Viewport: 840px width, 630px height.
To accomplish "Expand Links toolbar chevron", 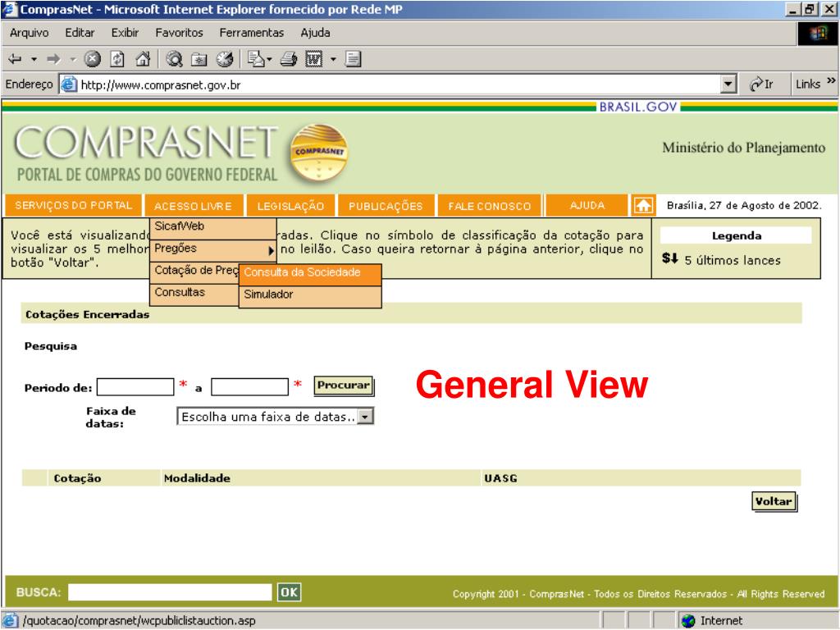I will [831, 81].
